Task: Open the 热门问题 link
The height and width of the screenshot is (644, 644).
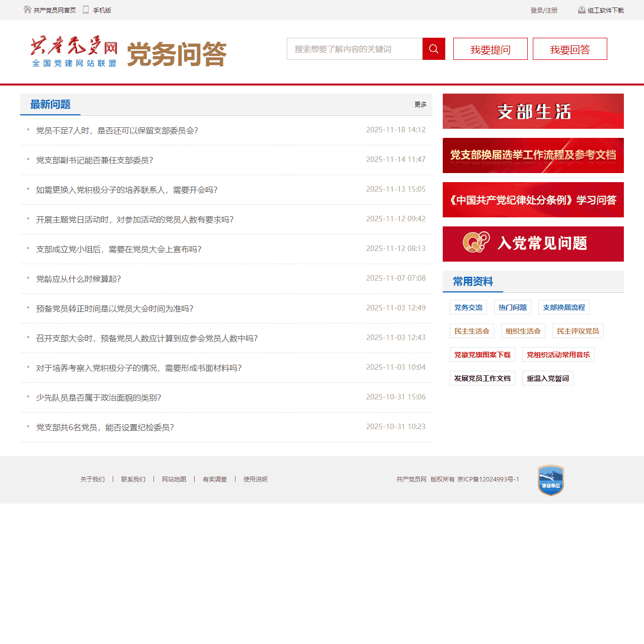Action: pyautogui.click(x=512, y=307)
